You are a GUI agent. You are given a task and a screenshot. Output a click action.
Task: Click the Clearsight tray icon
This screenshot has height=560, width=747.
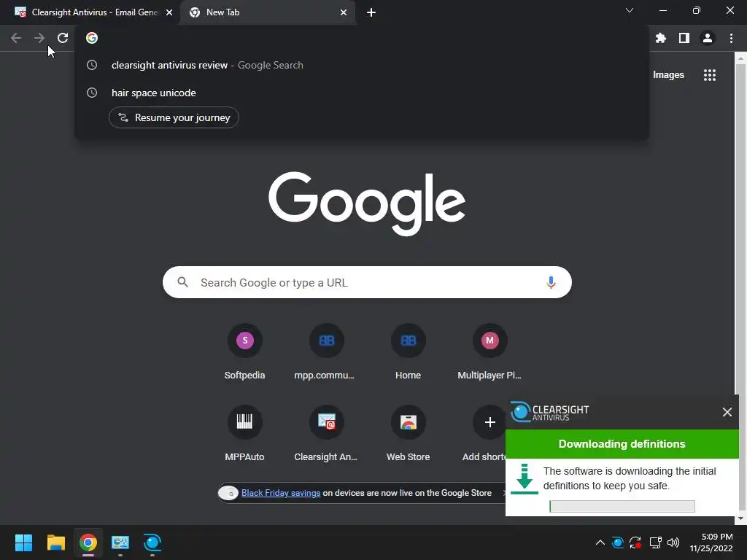point(617,542)
